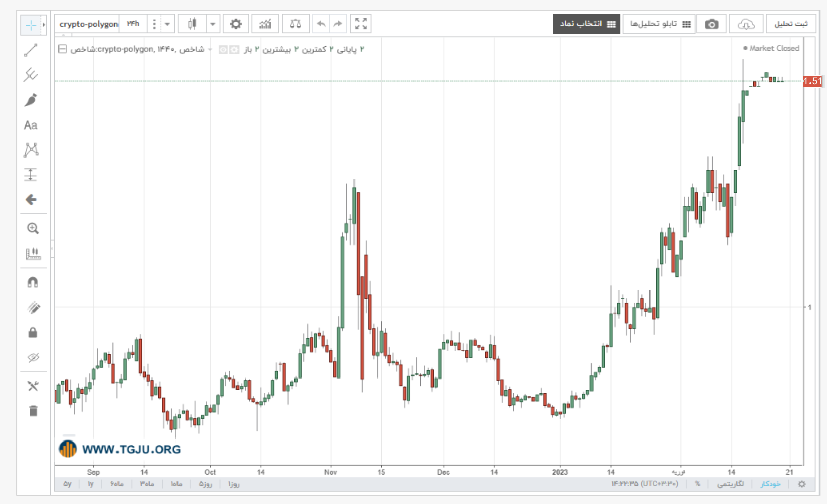The height and width of the screenshot is (504, 827).
Task: Open the interval dropdown arrow beside 24h
Action: coord(167,24)
